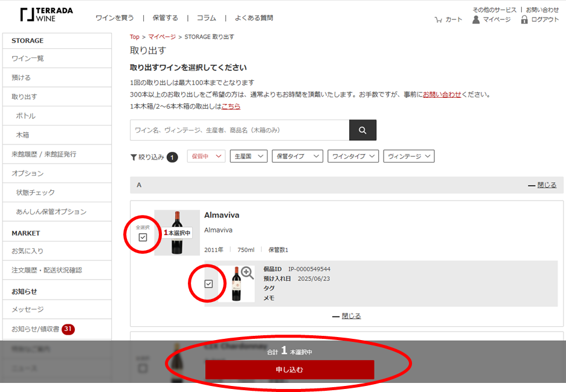Image resolution: width=566 pixels, height=392 pixels.
Task: Click the wine search input field
Action: click(239, 130)
